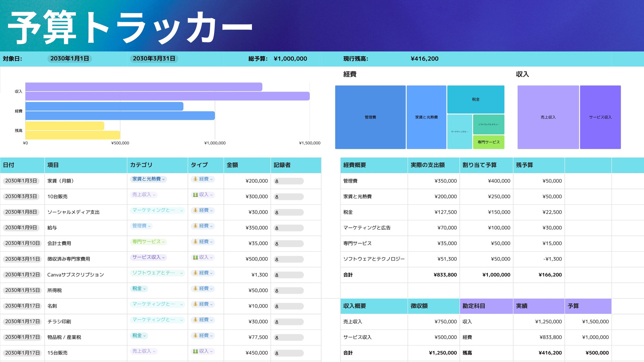Select the タイプ column header
The height and width of the screenshot is (362, 644).
(x=206, y=165)
